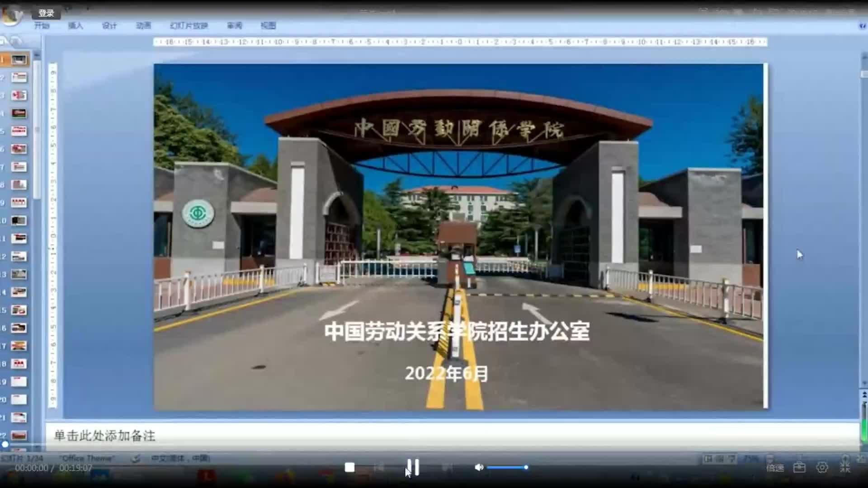This screenshot has width=868, height=488.
Task: Stop the video playback
Action: point(349,467)
